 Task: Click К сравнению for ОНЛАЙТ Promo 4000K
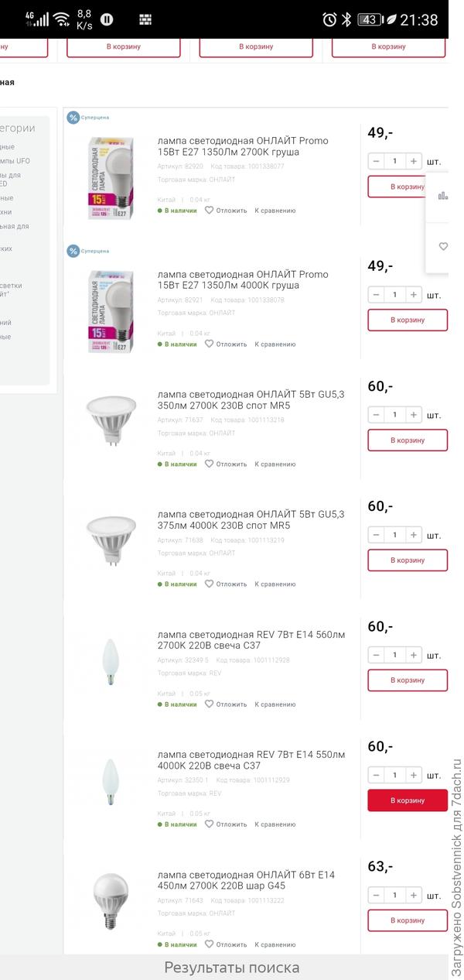[x=275, y=344]
